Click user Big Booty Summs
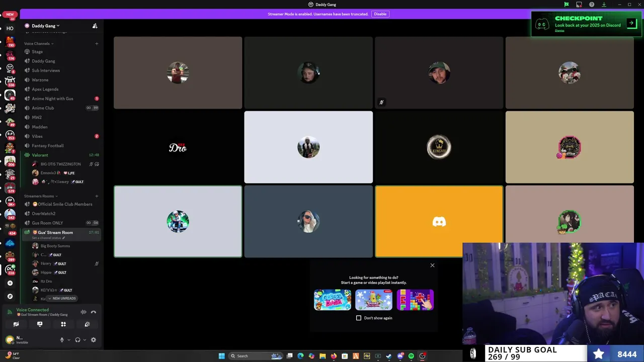Screen dimensions: 644x362 pyautogui.click(x=65, y=246)
